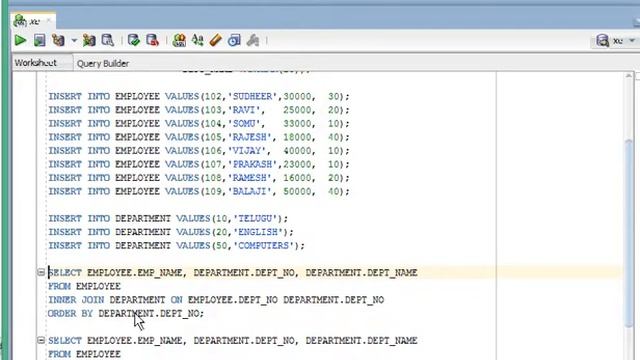Click the editor scrollbar up arrow
This screenshot has height=360, width=640.
[629, 76]
